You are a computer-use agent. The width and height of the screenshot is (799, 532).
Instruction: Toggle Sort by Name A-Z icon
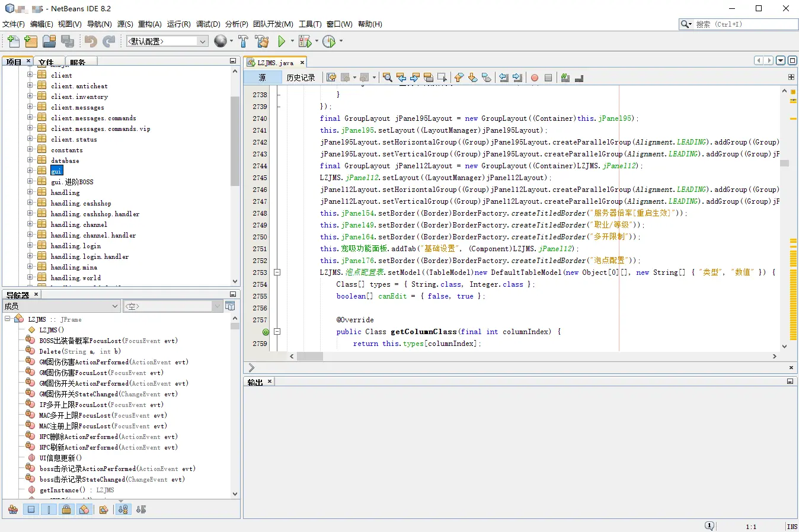[123, 509]
